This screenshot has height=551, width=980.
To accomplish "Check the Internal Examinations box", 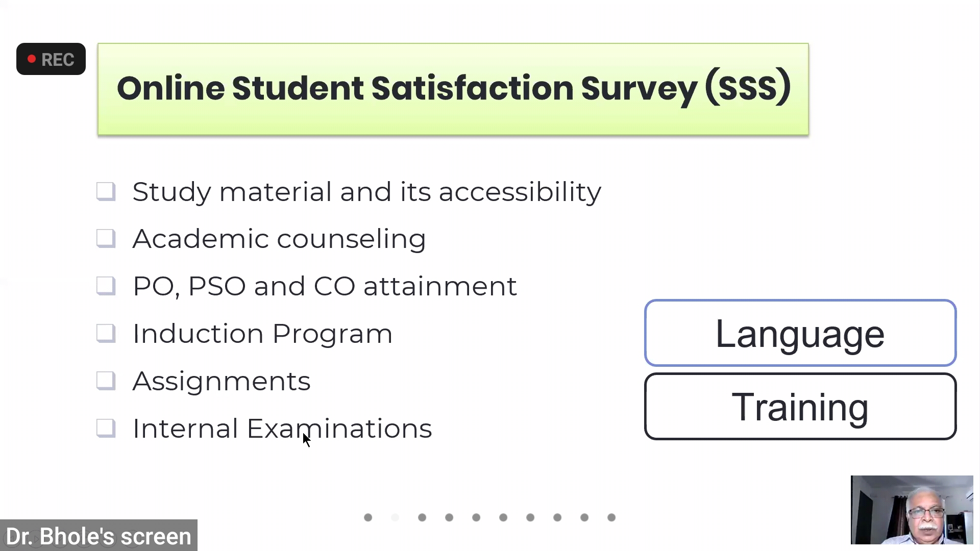I will pos(106,428).
